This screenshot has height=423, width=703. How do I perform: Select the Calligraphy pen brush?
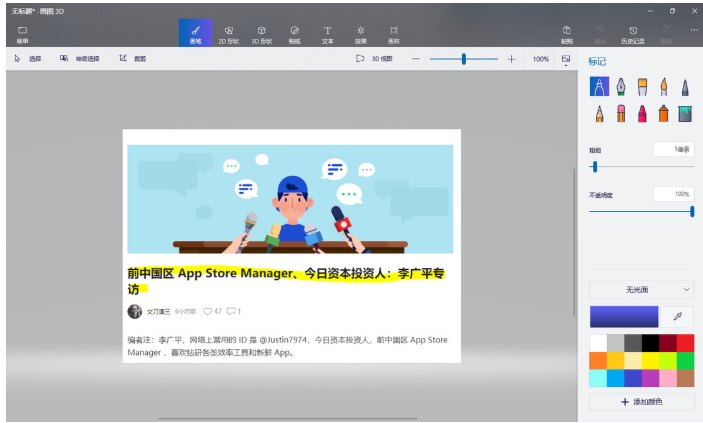pos(620,88)
